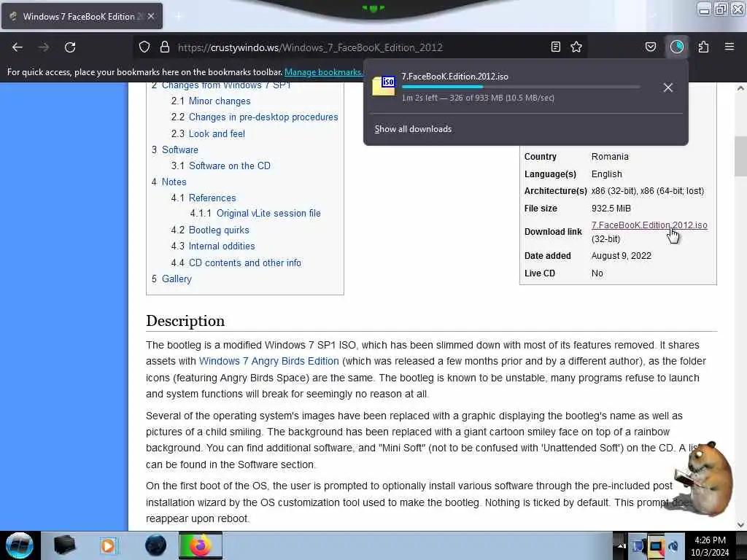Open the clock showing 4:26 PM
Image resolution: width=747 pixels, height=560 pixels.
pyautogui.click(x=710, y=546)
